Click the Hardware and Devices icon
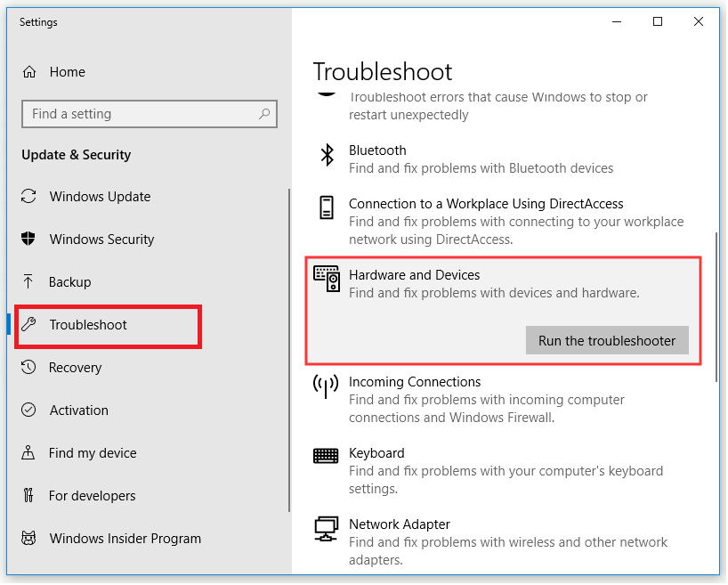Image resolution: width=728 pixels, height=585 pixels. point(327,280)
